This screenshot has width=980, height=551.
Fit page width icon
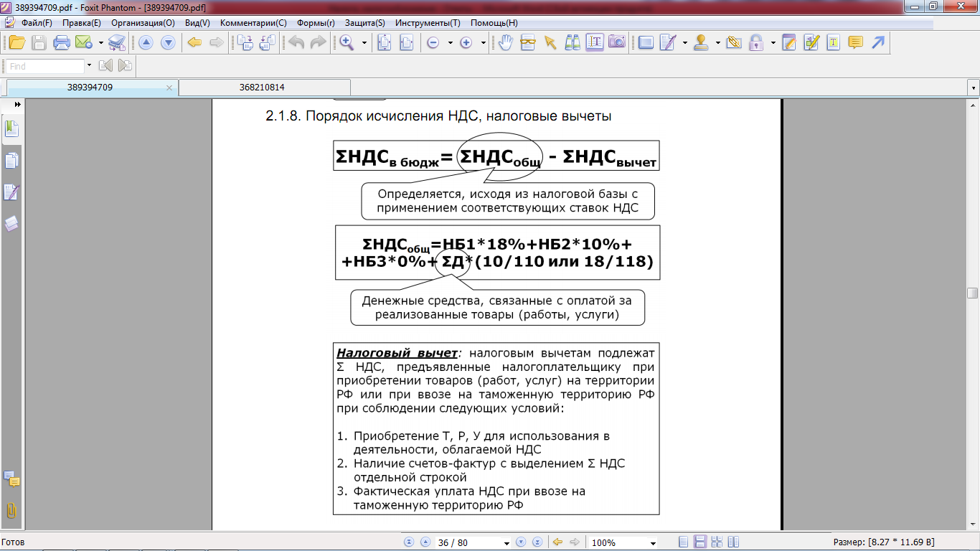[407, 42]
